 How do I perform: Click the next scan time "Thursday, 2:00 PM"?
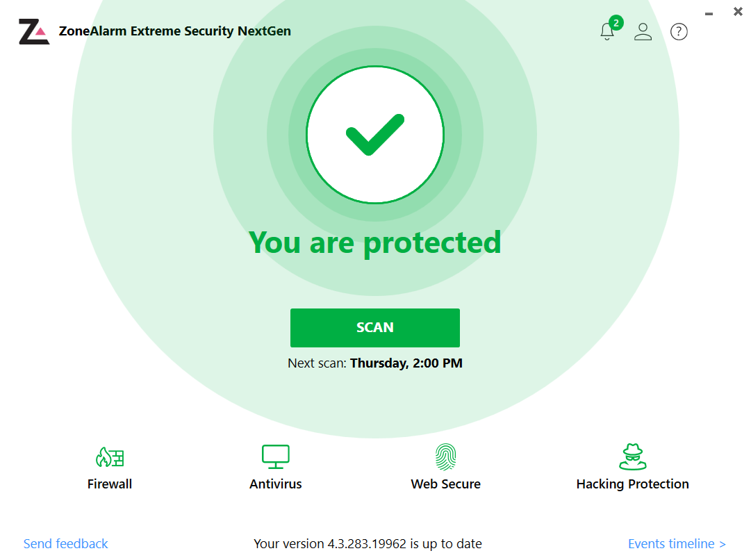406,363
